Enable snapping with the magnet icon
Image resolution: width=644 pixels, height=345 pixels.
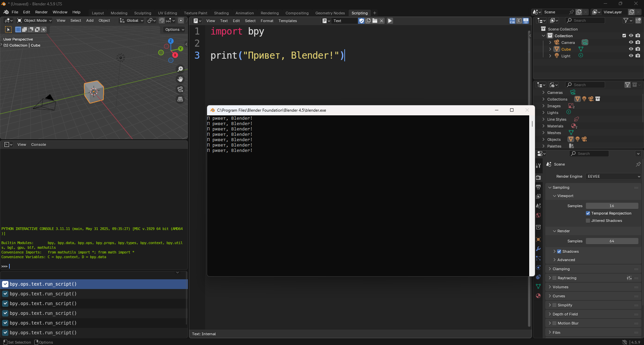click(x=161, y=20)
